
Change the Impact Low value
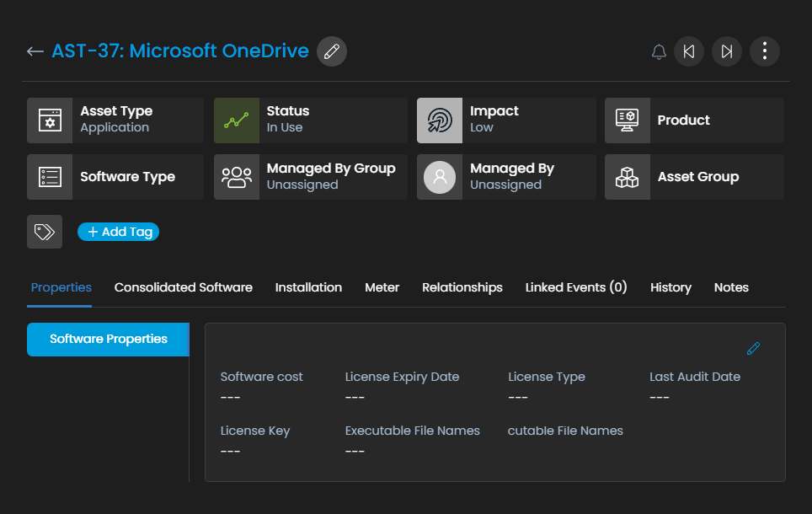click(x=506, y=120)
